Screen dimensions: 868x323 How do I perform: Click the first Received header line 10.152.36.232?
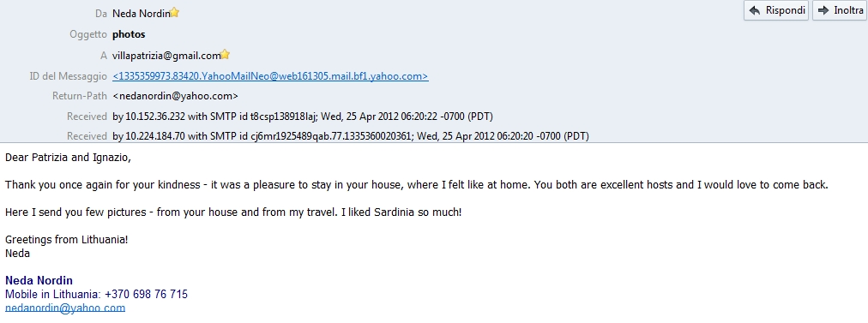(303, 117)
